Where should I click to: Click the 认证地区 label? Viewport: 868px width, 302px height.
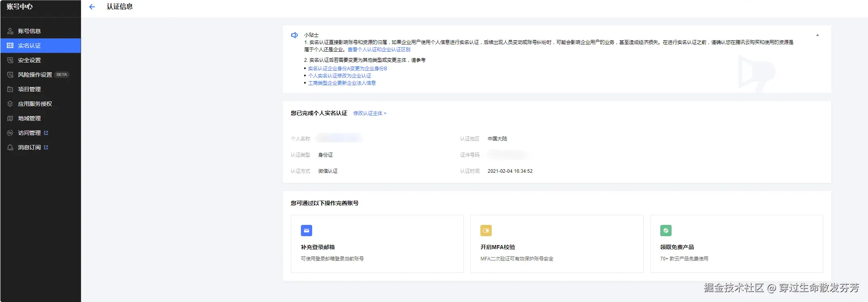(x=470, y=139)
